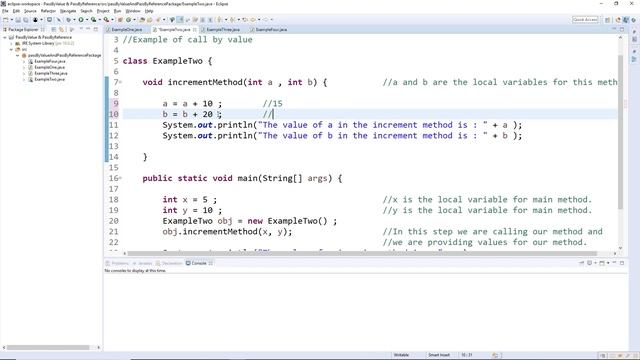Click the Run Last Tool (coverage) icon
This screenshot has height=360, width=640.
[x=93, y=20]
